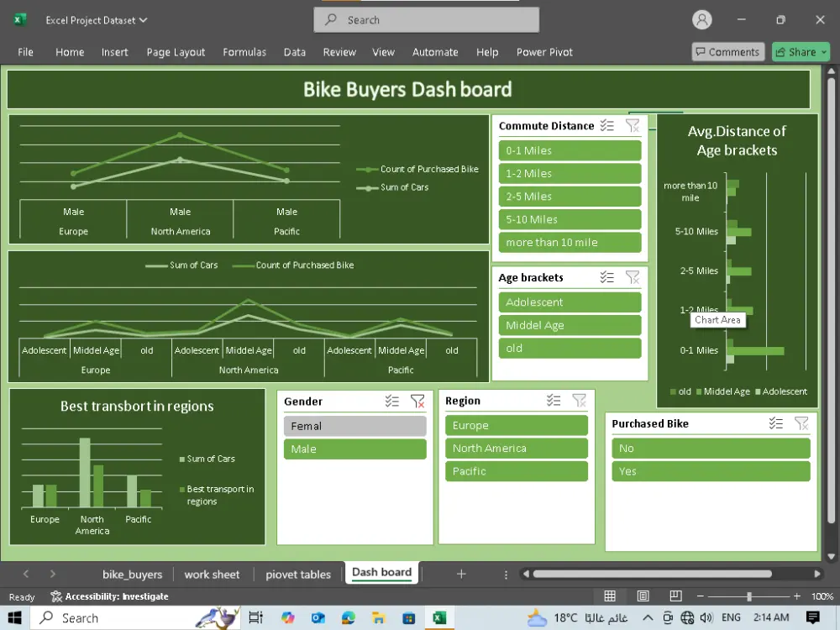Click the horizontal scrollbar thumb
This screenshot has width=840, height=630.
tap(652, 574)
